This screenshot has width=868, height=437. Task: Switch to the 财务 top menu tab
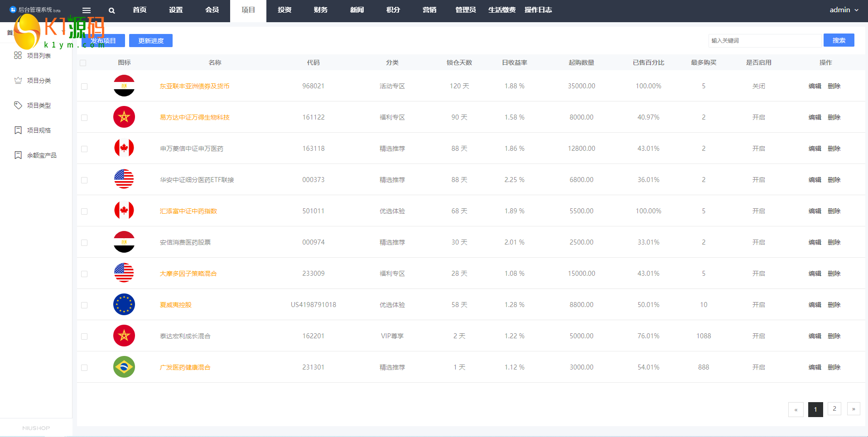click(x=321, y=10)
